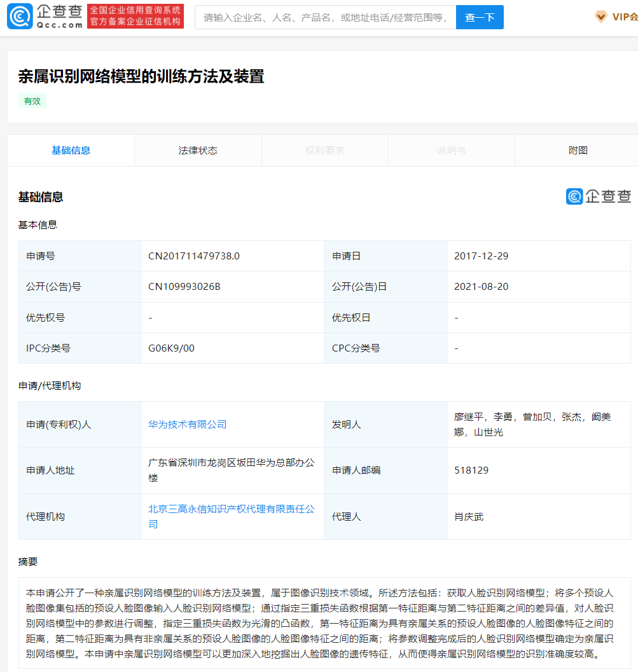The height and width of the screenshot is (672, 638).
Task: Open the 法律状态 tab
Action: pyautogui.click(x=198, y=151)
